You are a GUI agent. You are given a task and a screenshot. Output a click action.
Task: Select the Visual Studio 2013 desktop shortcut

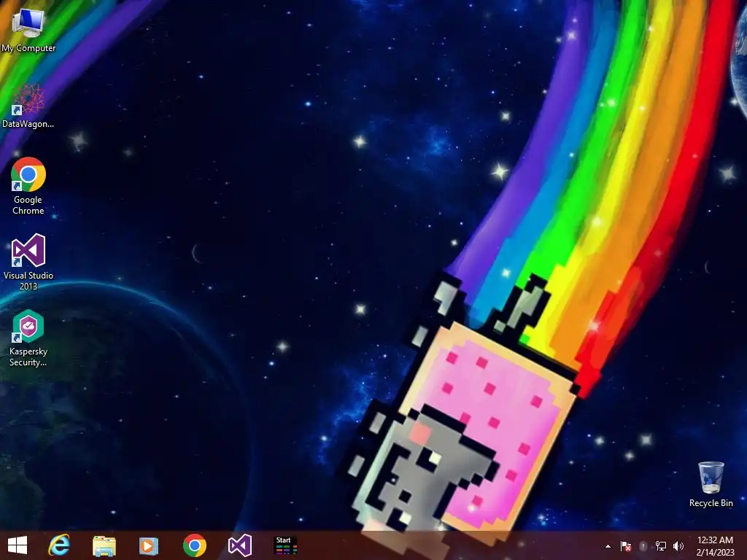pos(28,262)
